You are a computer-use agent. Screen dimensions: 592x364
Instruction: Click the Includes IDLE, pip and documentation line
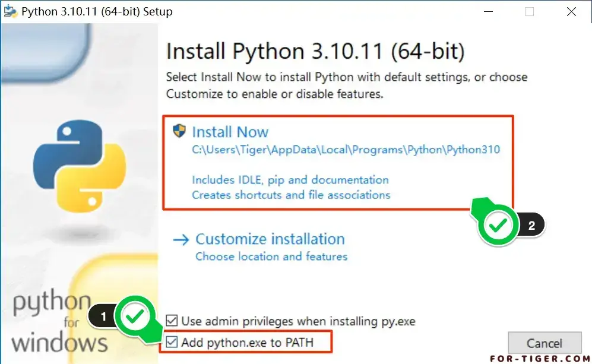[290, 180]
